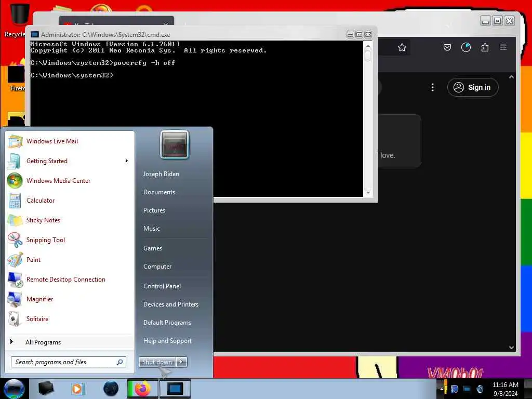Image resolution: width=532 pixels, height=399 pixels.
Task: Click the flag icon in system tray
Action: pyautogui.click(x=454, y=389)
